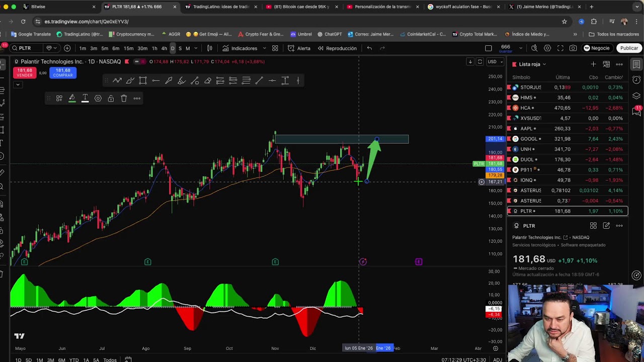Select the 15m timeframe
This screenshot has height=362, width=644.
[x=128, y=48]
